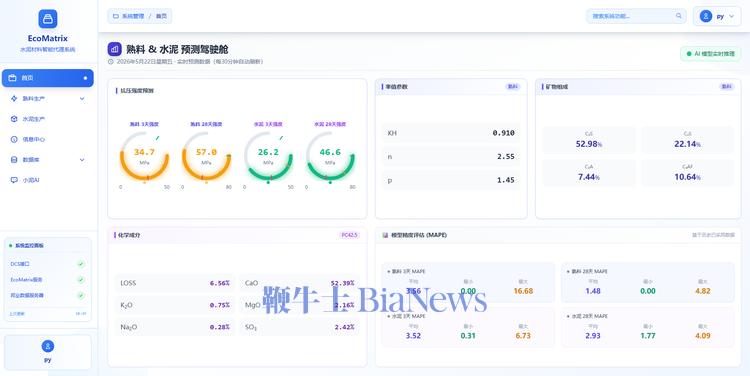
Task: Click the 4.82 maximum MAPE value
Action: coord(703,291)
